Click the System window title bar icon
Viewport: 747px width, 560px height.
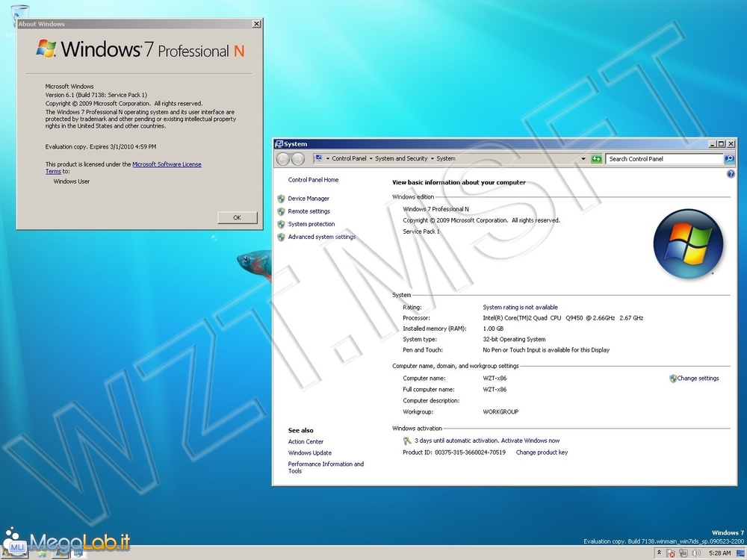(x=279, y=144)
